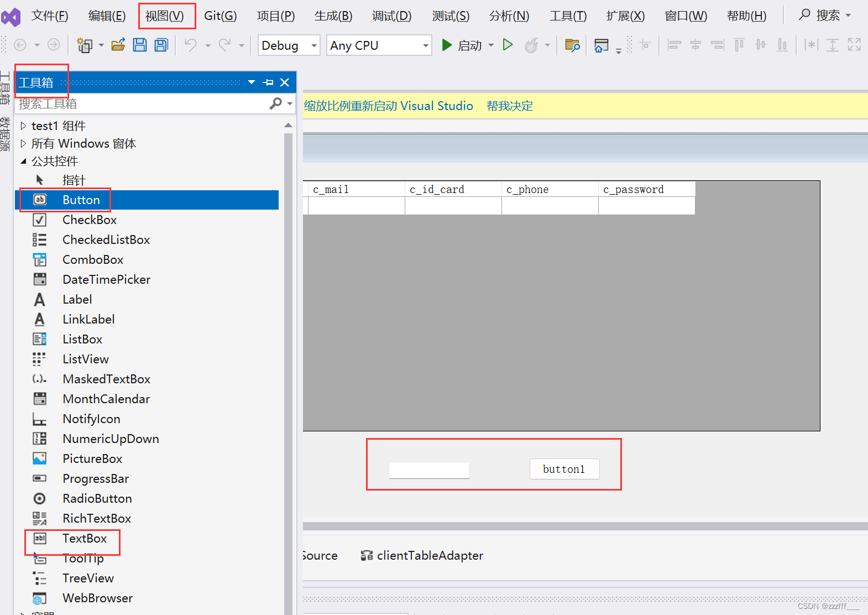
Task: Click the Navigate Forward arrow icon
Action: (54, 45)
